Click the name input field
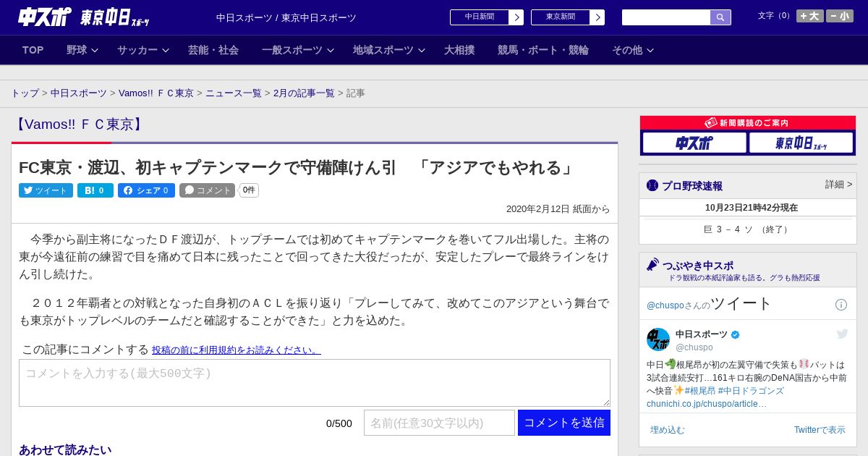This screenshot has height=456, width=868. coord(439,423)
